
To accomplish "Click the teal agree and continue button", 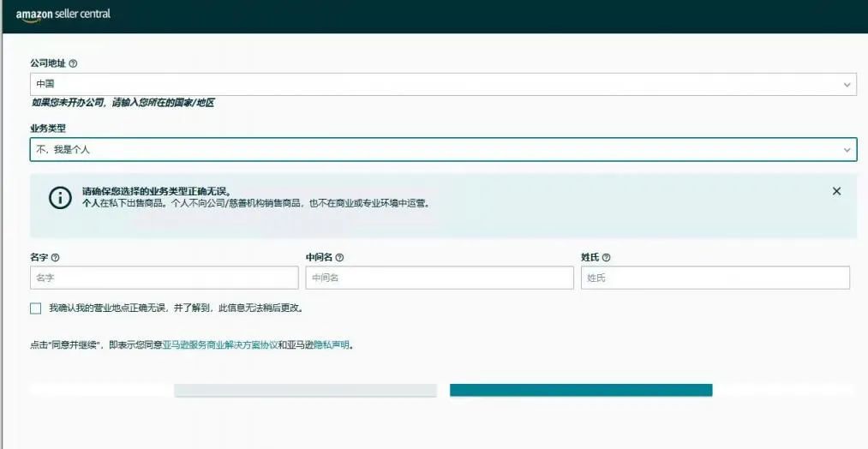I will tap(581, 391).
